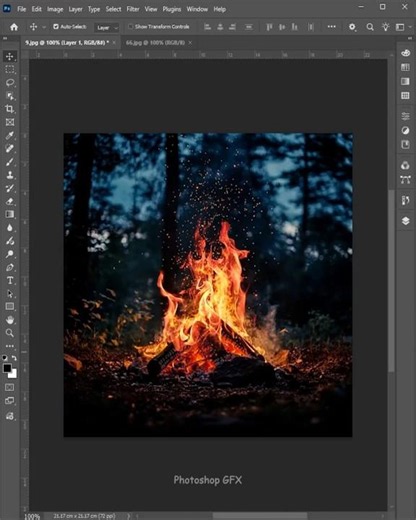Open the Search icon in options bar
This screenshot has width=416, height=520.
point(370,27)
